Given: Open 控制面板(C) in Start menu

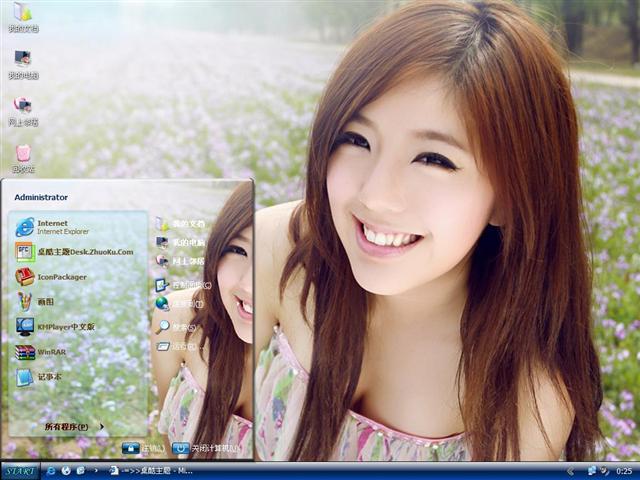Looking at the screenshot, I should [183, 284].
